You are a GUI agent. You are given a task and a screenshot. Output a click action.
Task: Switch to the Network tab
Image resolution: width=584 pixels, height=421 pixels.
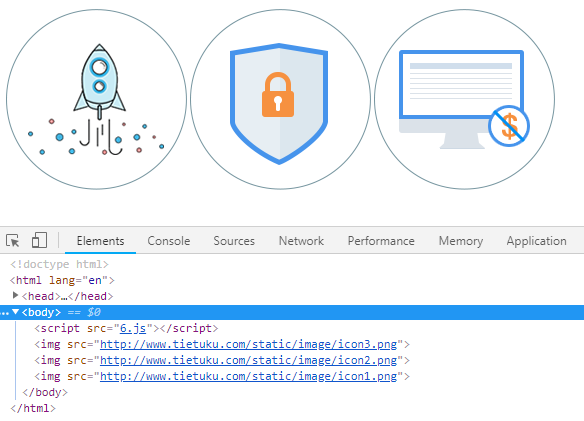pos(301,241)
